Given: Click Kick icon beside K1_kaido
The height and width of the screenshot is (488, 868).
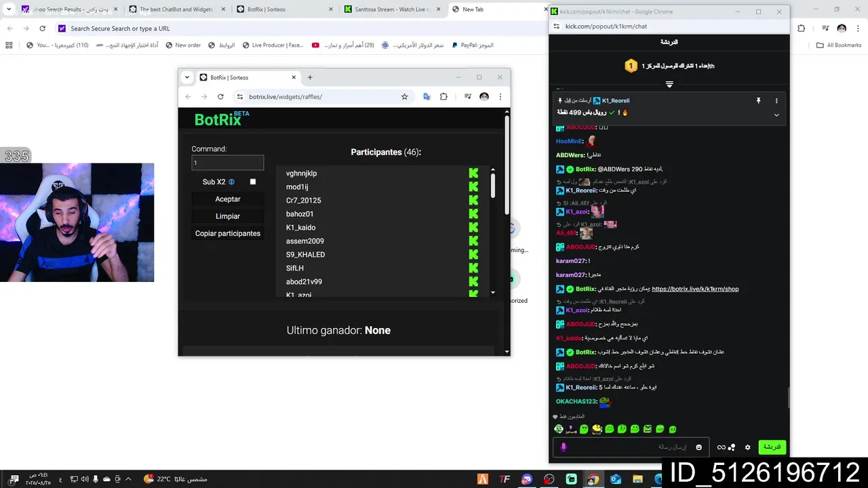Looking at the screenshot, I should (473, 228).
